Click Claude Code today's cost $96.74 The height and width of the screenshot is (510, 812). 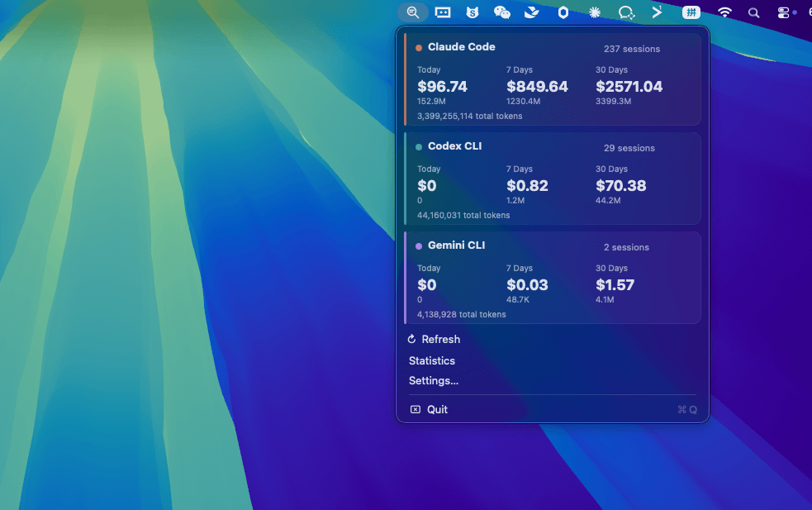(442, 87)
